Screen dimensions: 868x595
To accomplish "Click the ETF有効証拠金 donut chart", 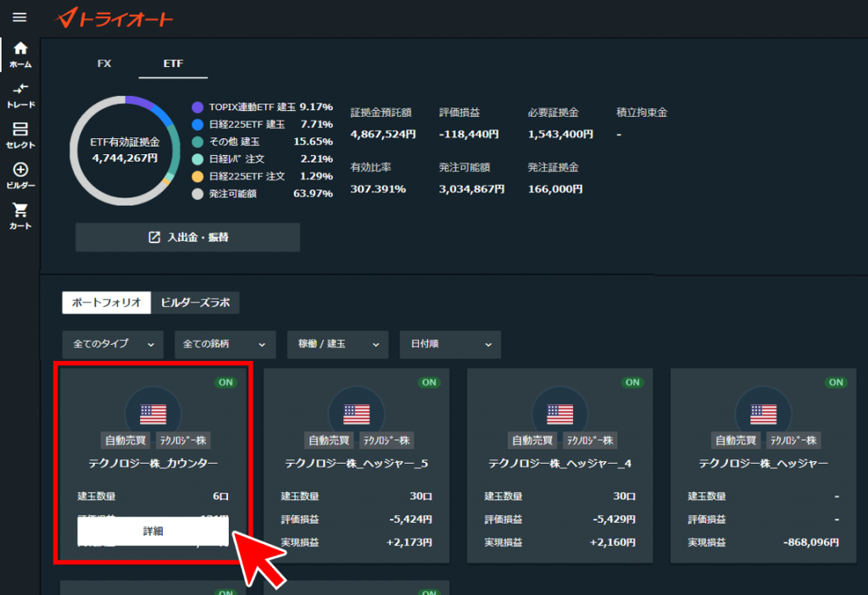I will 125,151.
